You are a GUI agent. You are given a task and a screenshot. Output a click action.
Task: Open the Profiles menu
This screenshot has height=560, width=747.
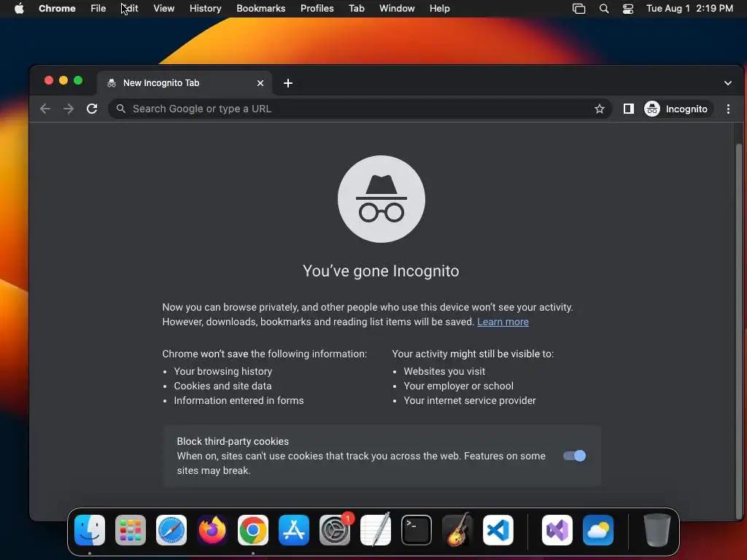[x=317, y=9]
